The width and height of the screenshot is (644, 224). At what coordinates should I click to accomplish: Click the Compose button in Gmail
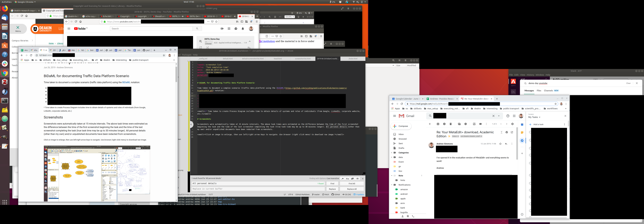[401, 126]
